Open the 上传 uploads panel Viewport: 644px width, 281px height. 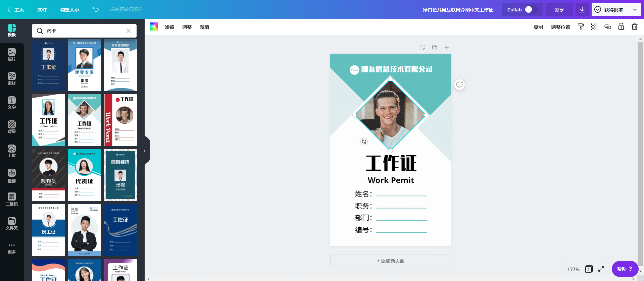click(x=12, y=151)
